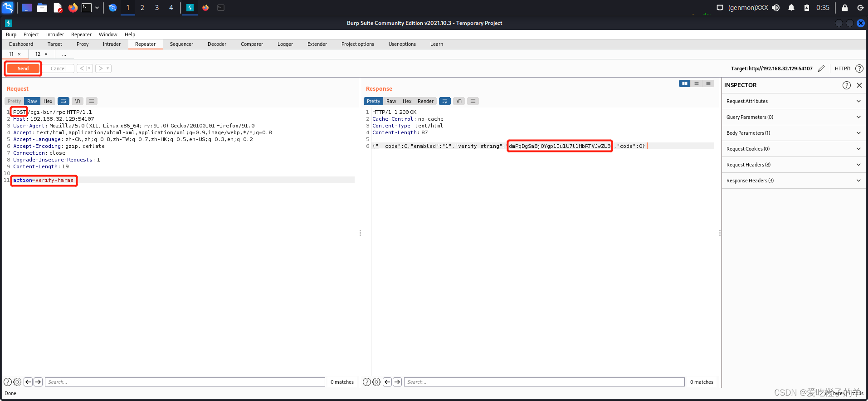Open the Burp menu
The height and width of the screenshot is (401, 868).
tap(11, 34)
